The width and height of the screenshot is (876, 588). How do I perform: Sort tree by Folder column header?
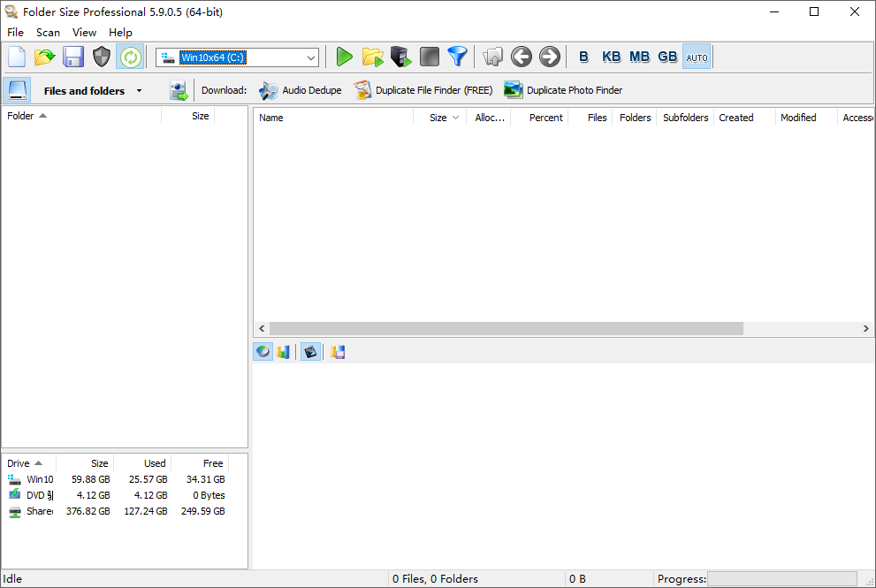pos(81,116)
